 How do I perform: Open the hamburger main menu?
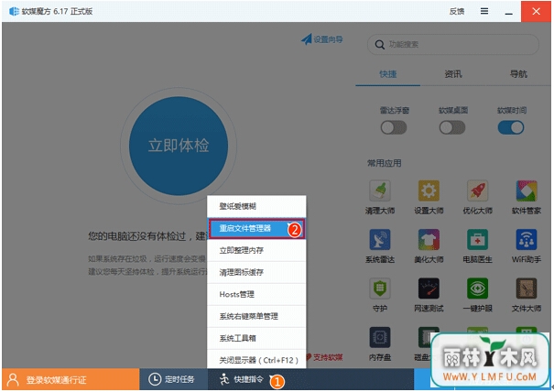pyautogui.click(x=484, y=11)
